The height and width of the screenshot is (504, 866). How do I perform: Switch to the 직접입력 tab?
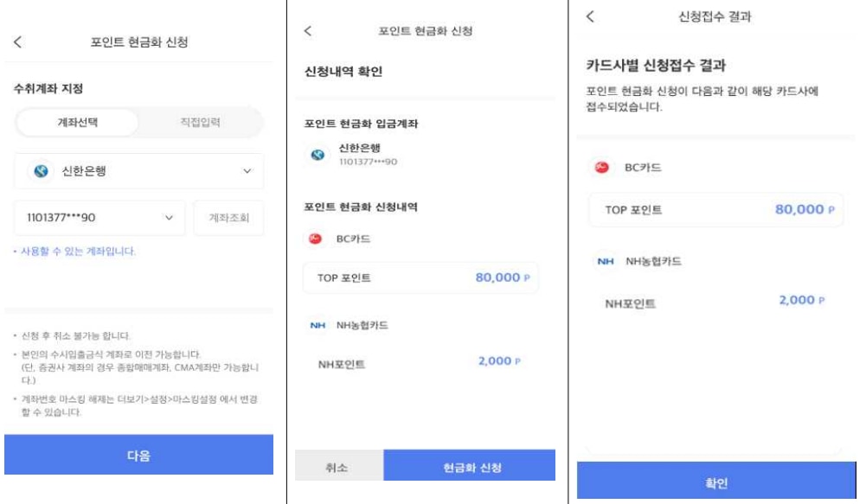(200, 122)
